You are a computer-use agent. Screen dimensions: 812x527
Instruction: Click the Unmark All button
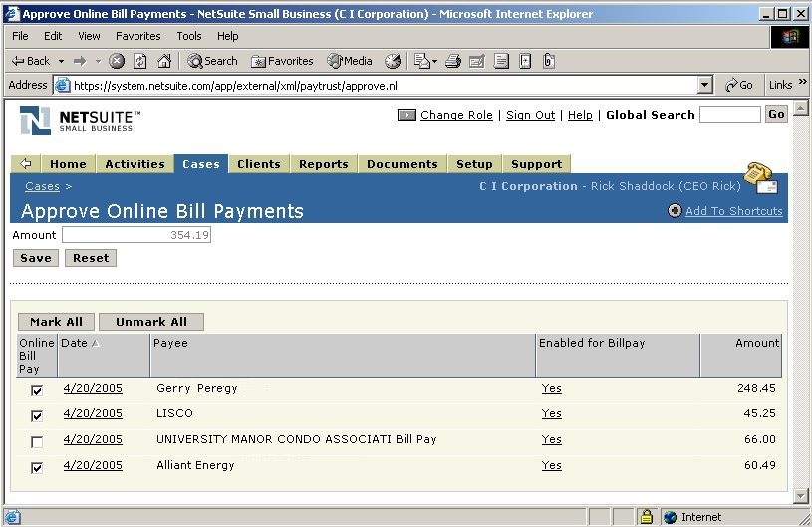151,322
